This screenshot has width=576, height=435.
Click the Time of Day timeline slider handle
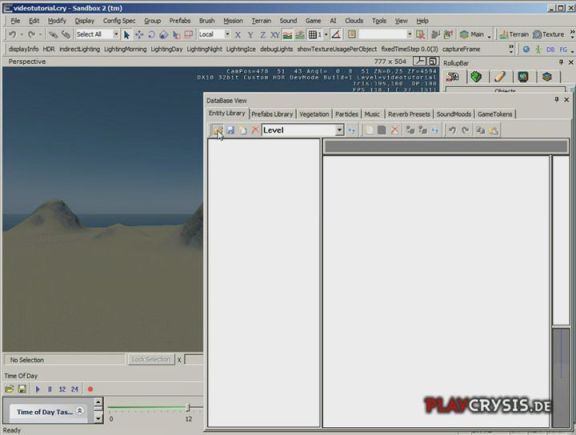188,407
